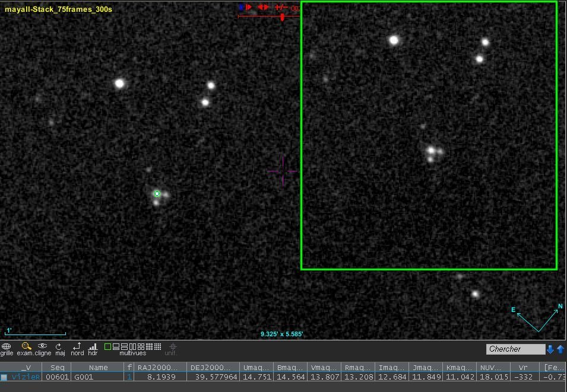Viewport: 567px width, 392px height.
Task: Jump to next search result with down arrow
Action: (550, 349)
